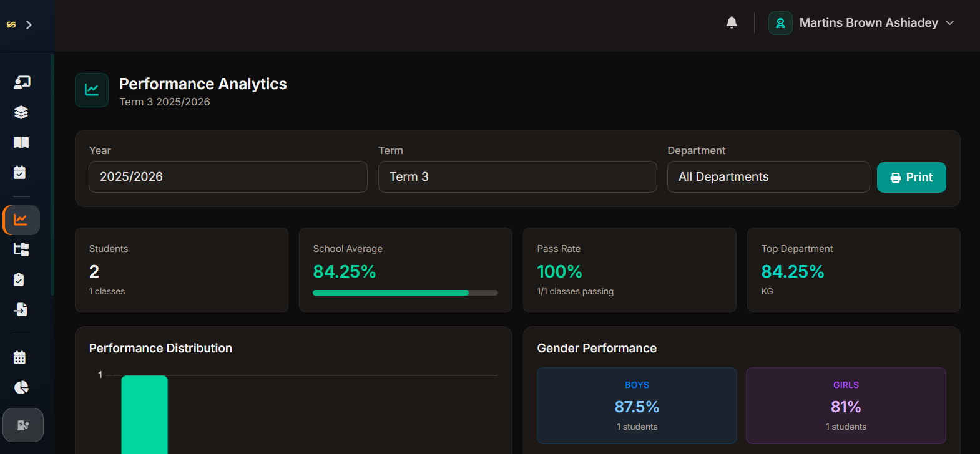Open the calendar grid sidebar icon
This screenshot has height=454, width=980.
(x=20, y=357)
